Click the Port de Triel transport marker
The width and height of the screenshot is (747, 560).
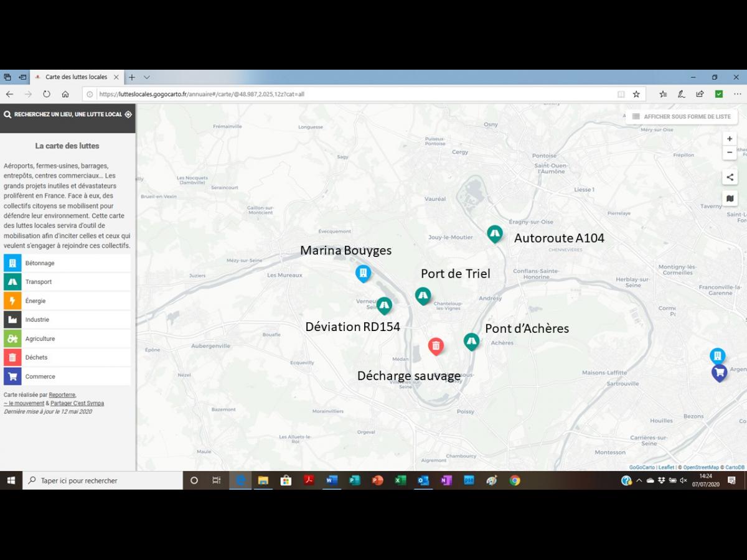pos(423,295)
